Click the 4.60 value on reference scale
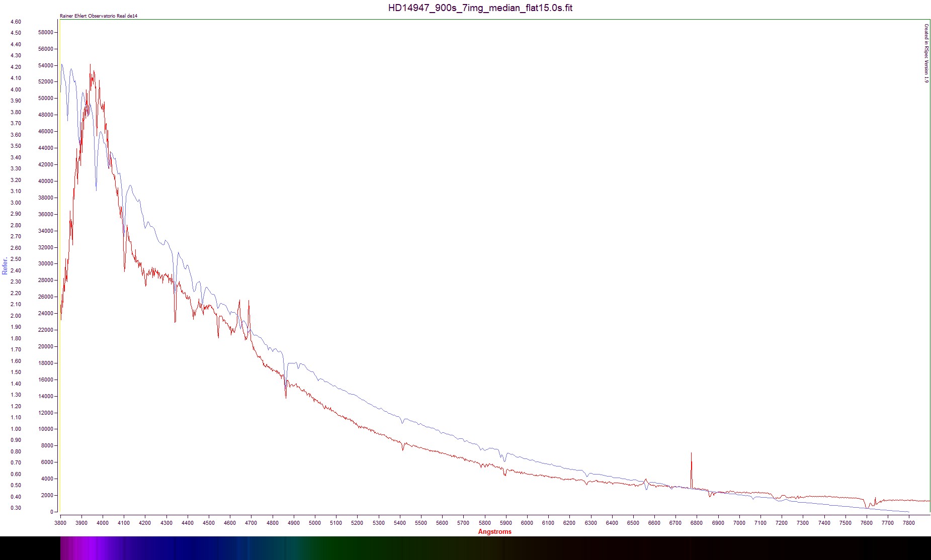 (16, 22)
